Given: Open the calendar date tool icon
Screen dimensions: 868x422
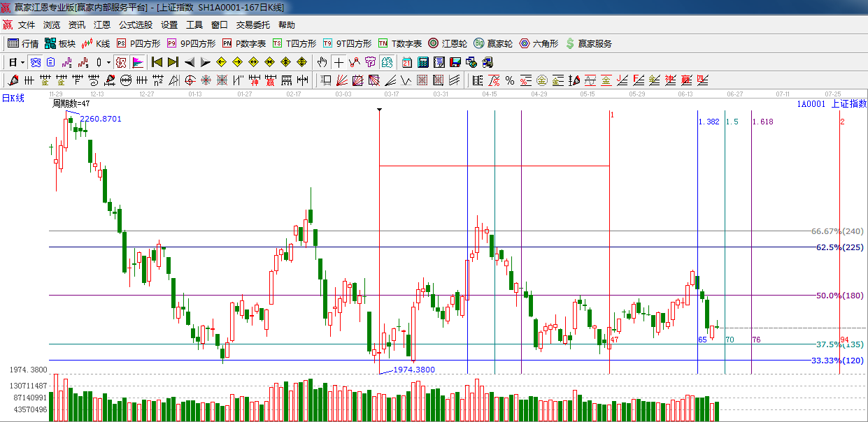Looking at the screenshot, I should pyautogui.click(x=406, y=62).
